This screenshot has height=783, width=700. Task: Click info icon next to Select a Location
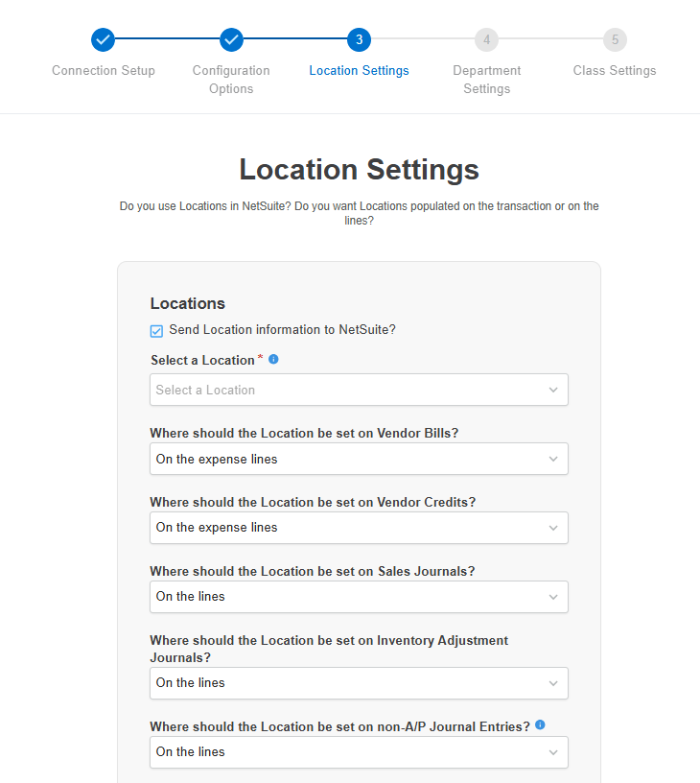point(273,359)
